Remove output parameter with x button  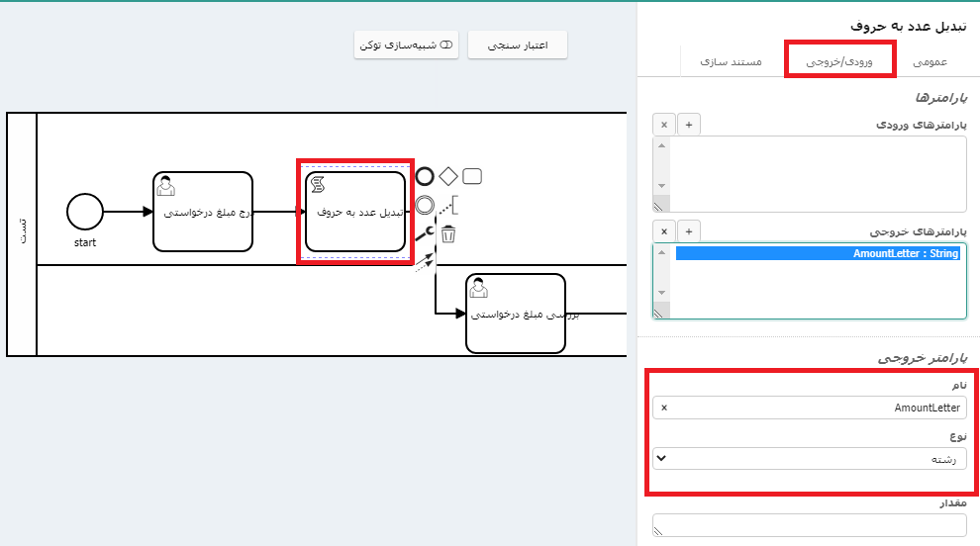(x=663, y=230)
